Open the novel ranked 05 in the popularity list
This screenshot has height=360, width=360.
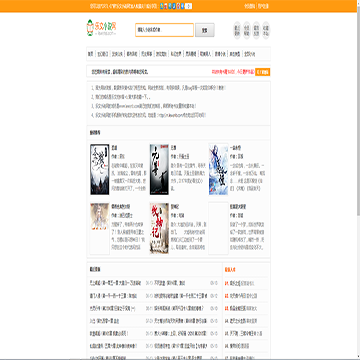point(241,333)
